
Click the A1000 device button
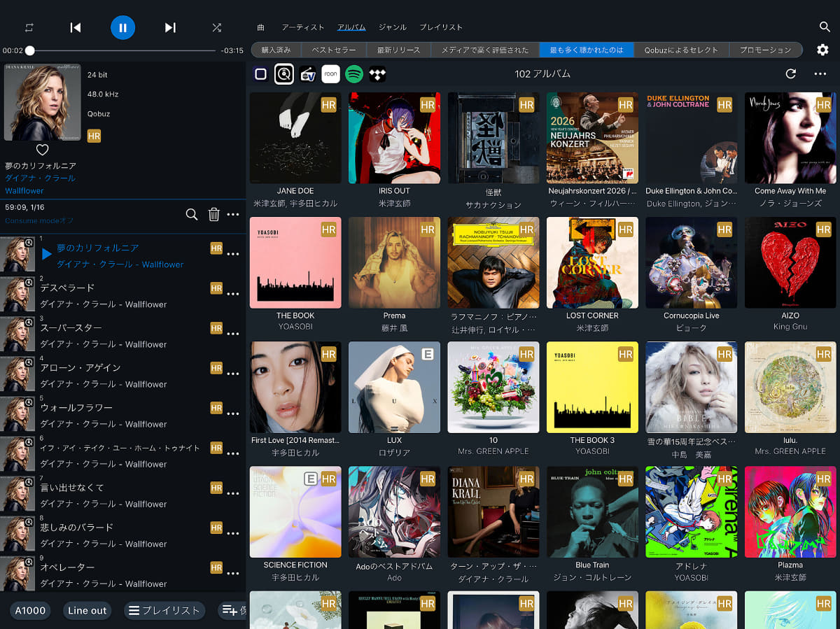31,610
